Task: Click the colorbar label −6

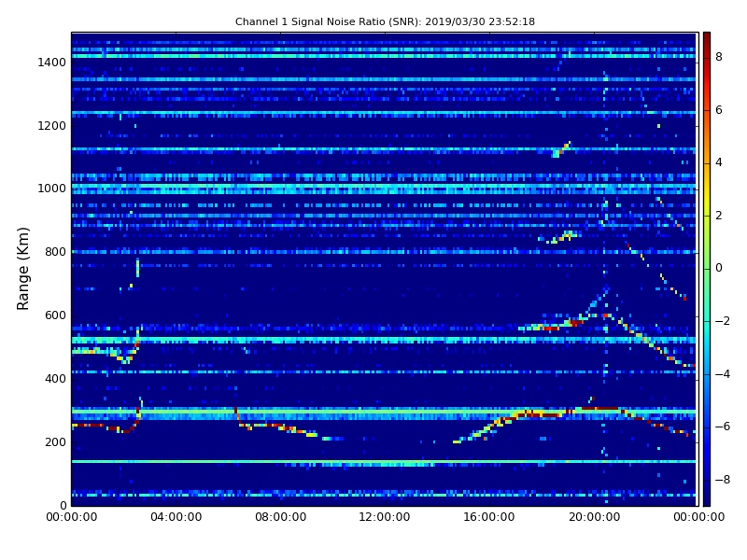Action: [723, 427]
